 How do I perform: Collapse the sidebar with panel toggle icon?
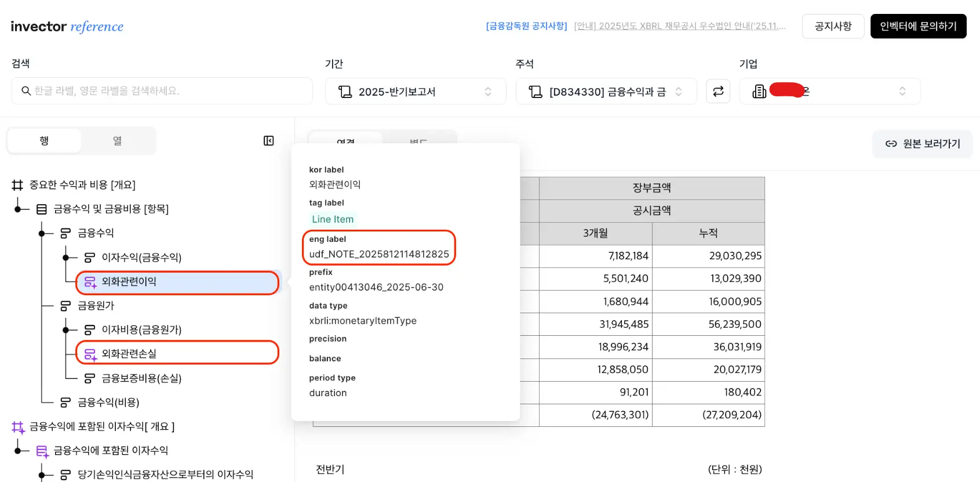(x=268, y=141)
